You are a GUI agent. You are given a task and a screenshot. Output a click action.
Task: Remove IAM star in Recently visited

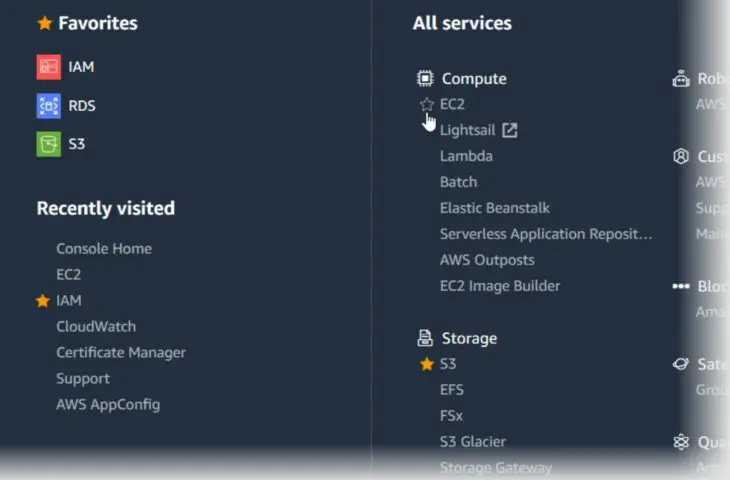tap(43, 301)
